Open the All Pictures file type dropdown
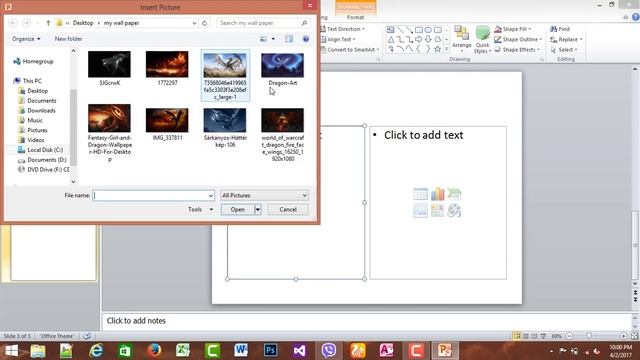Viewport: 640px width, 360px height. pos(264,196)
